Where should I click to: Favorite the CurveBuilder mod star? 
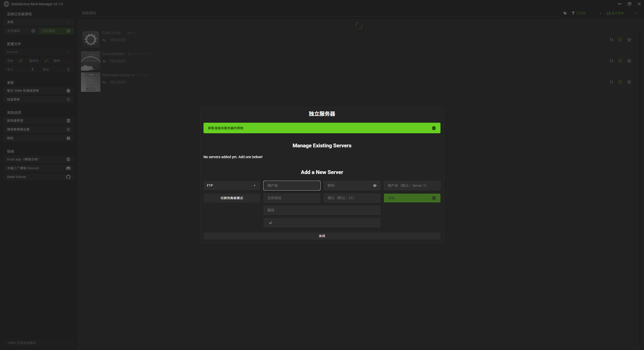pyautogui.click(x=629, y=61)
